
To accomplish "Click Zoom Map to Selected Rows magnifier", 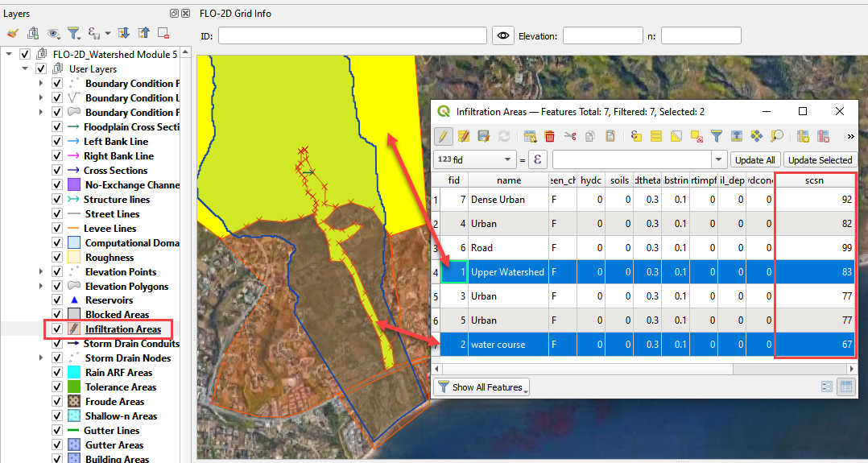I will tap(777, 136).
